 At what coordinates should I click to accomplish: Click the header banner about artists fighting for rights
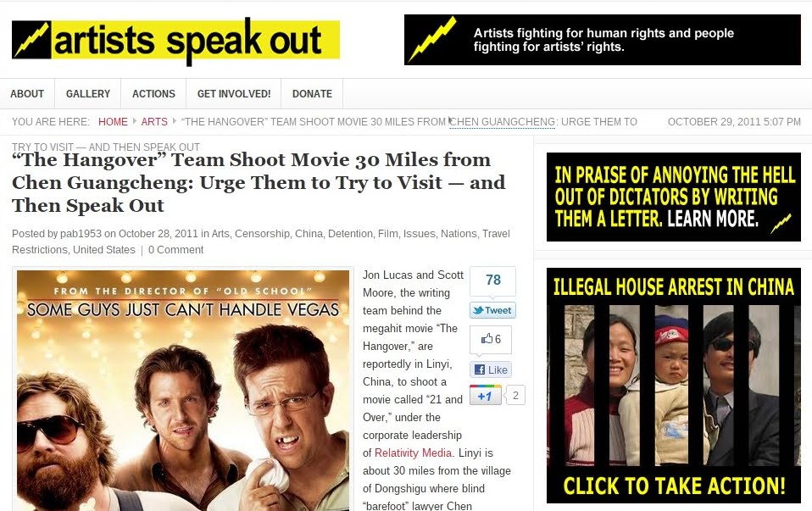coord(603,40)
